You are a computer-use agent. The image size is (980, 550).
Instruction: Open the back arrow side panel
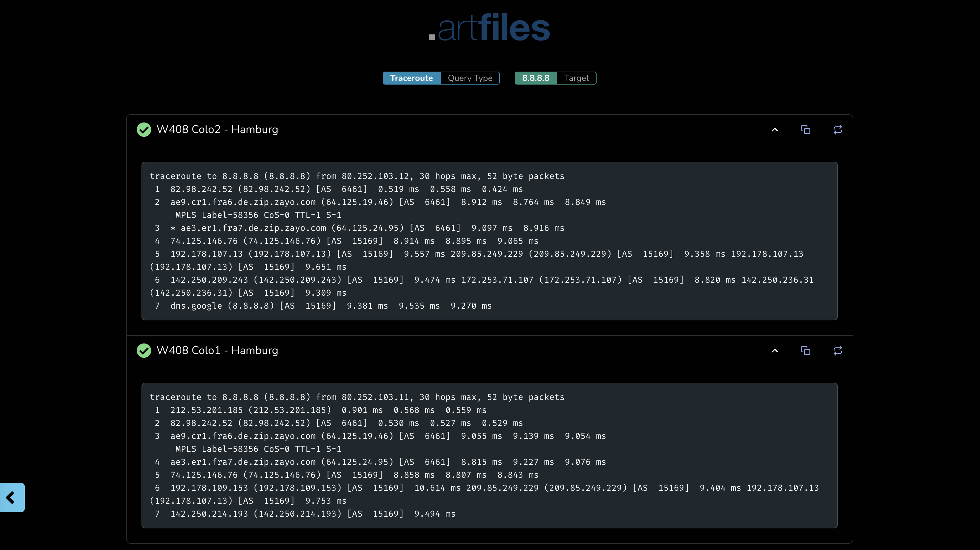pos(11,497)
